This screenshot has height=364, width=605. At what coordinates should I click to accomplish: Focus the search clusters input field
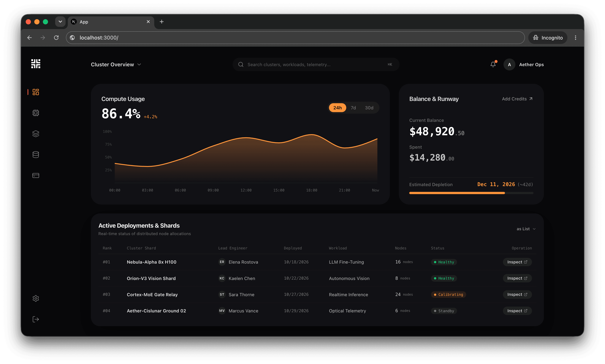[316, 64]
